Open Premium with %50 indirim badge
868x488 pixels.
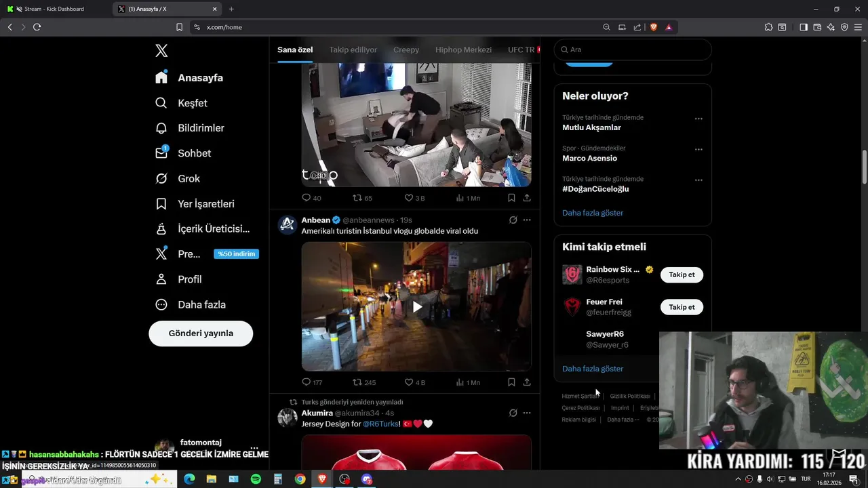coord(207,253)
